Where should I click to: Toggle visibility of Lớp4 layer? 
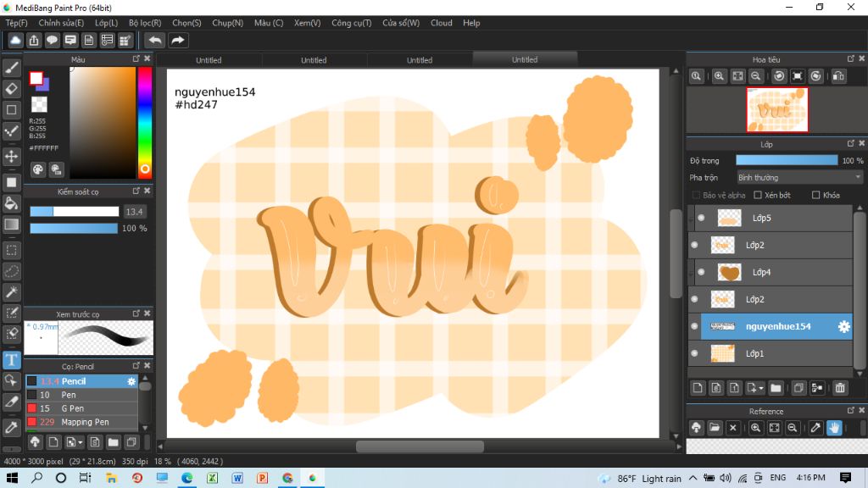coord(701,272)
